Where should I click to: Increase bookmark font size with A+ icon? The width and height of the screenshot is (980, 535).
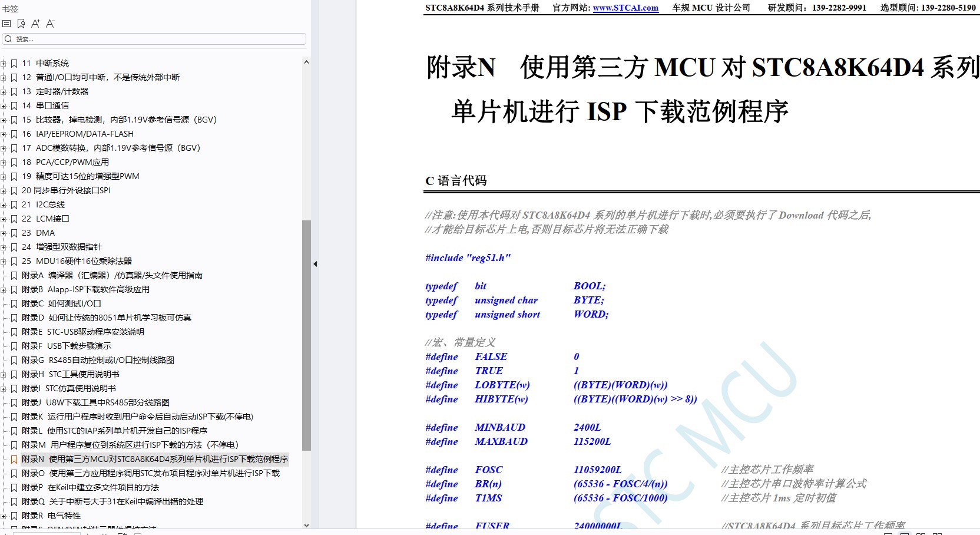pos(35,24)
